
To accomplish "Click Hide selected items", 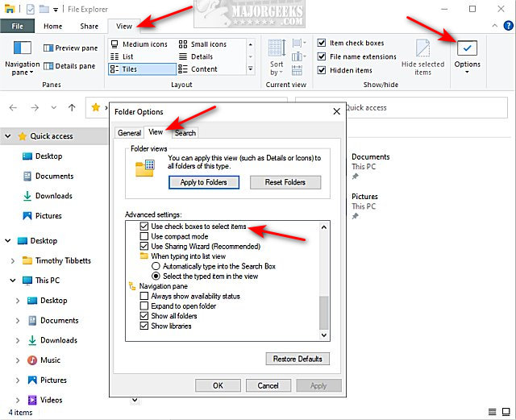I will click(422, 58).
